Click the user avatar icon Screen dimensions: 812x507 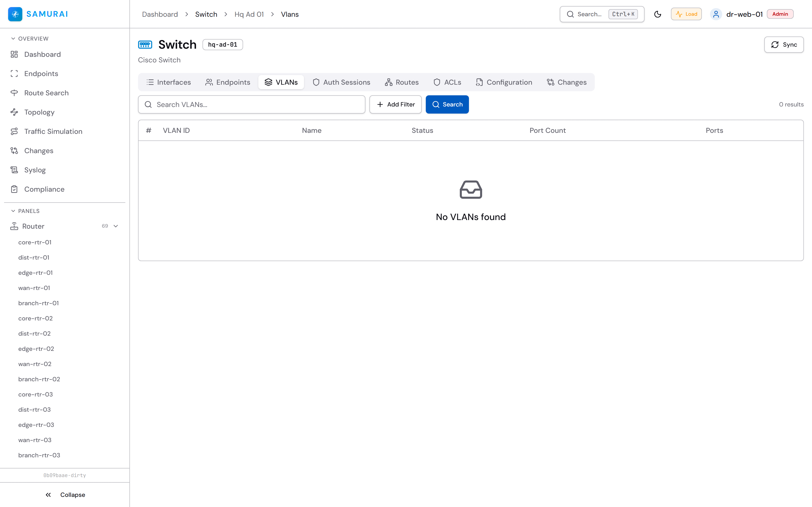(716, 14)
